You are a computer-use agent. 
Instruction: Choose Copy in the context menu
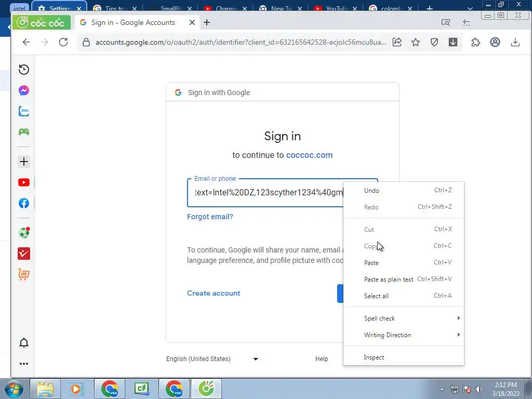pyautogui.click(x=403, y=246)
